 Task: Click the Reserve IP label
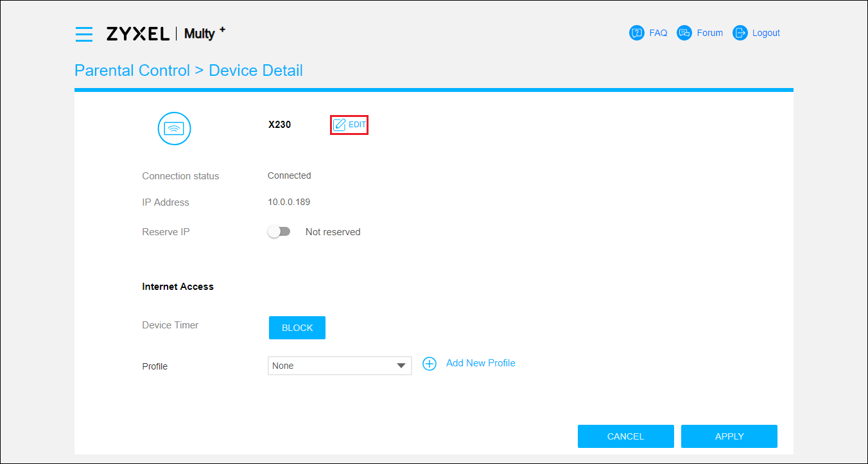point(166,232)
